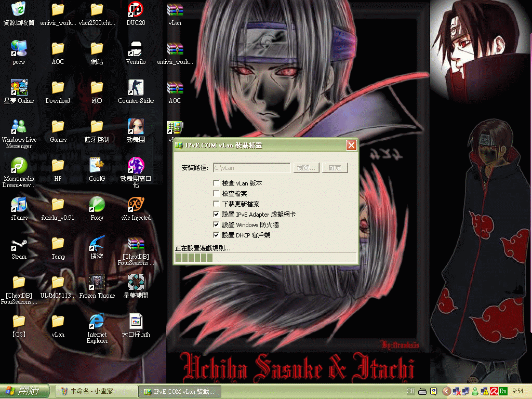Open the Foxy application icon

coord(97,205)
